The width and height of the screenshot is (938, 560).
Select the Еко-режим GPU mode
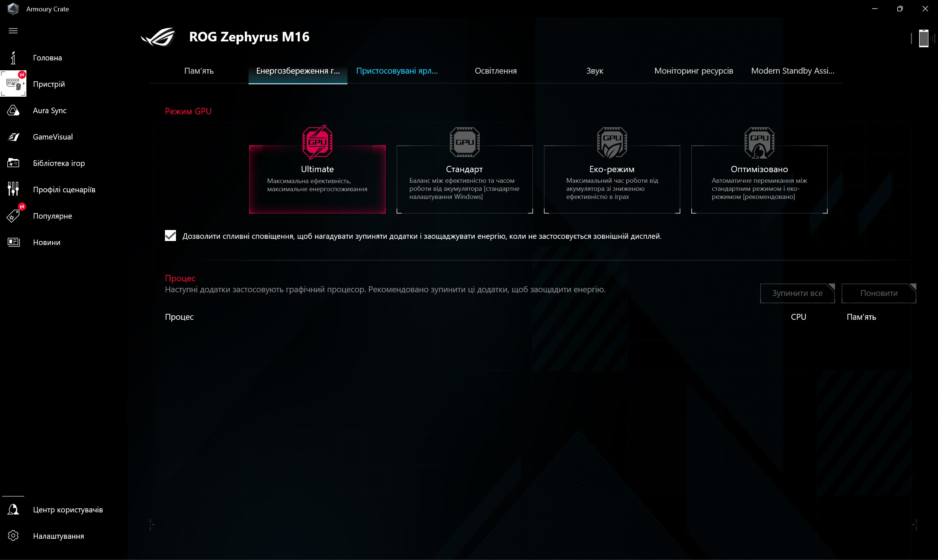coord(612,179)
